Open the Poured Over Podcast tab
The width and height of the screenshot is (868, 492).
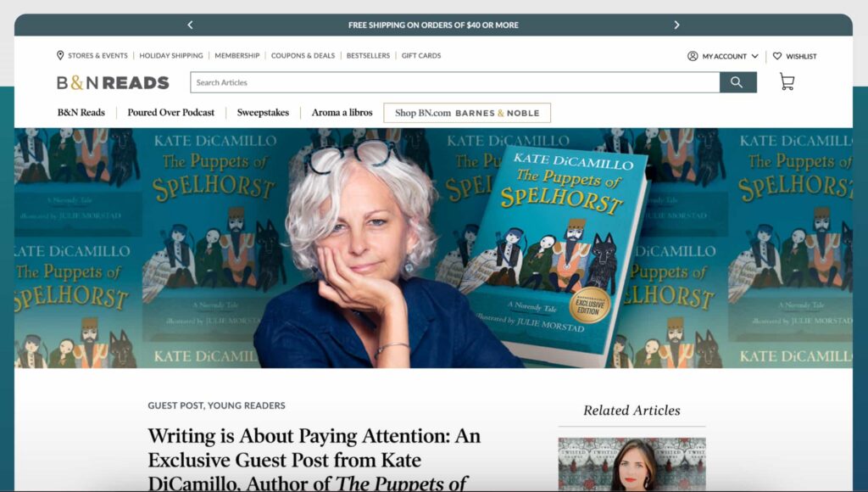(x=170, y=113)
